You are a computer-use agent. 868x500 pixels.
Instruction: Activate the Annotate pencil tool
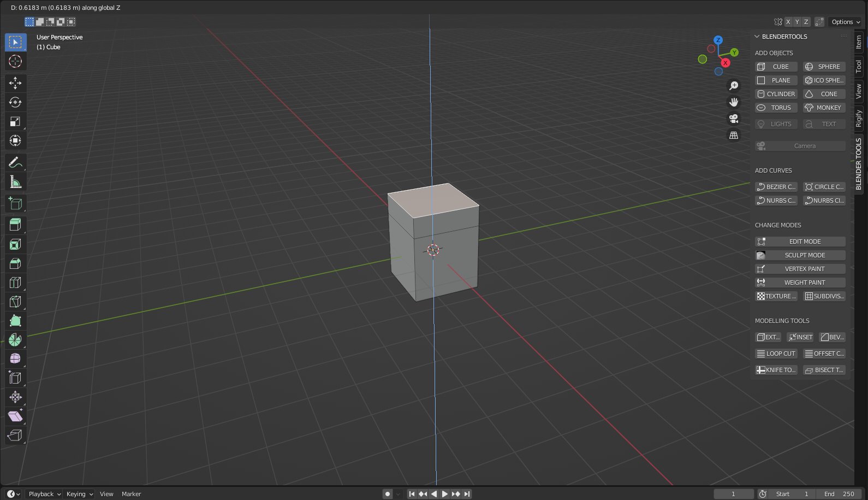click(x=15, y=162)
